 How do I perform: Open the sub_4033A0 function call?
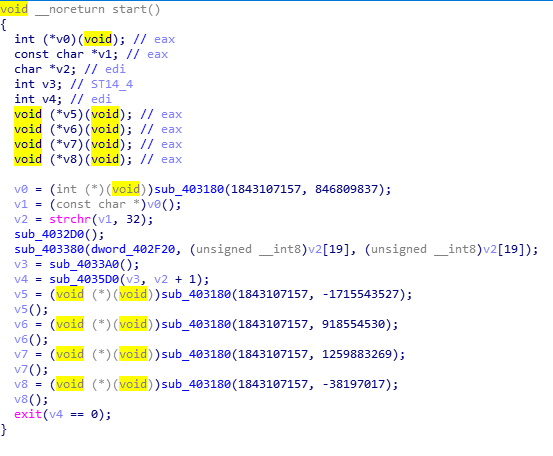(84, 264)
